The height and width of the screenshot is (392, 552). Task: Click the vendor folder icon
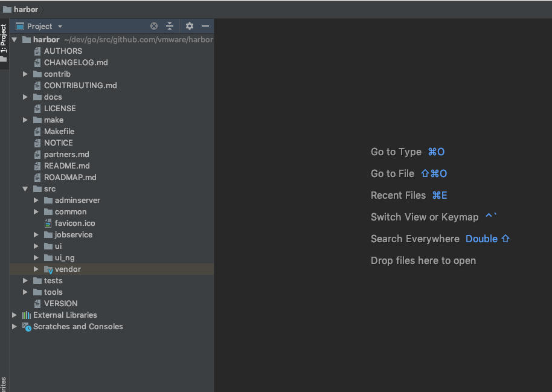(x=48, y=269)
